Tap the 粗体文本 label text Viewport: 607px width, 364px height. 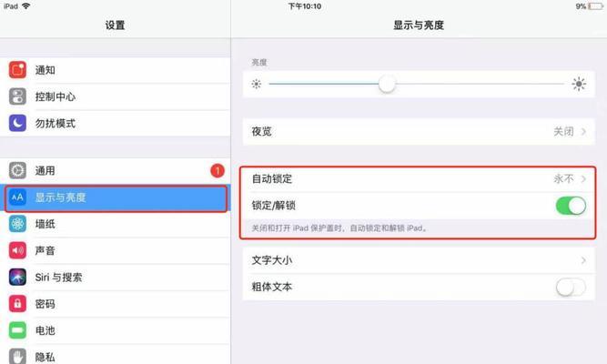click(272, 287)
